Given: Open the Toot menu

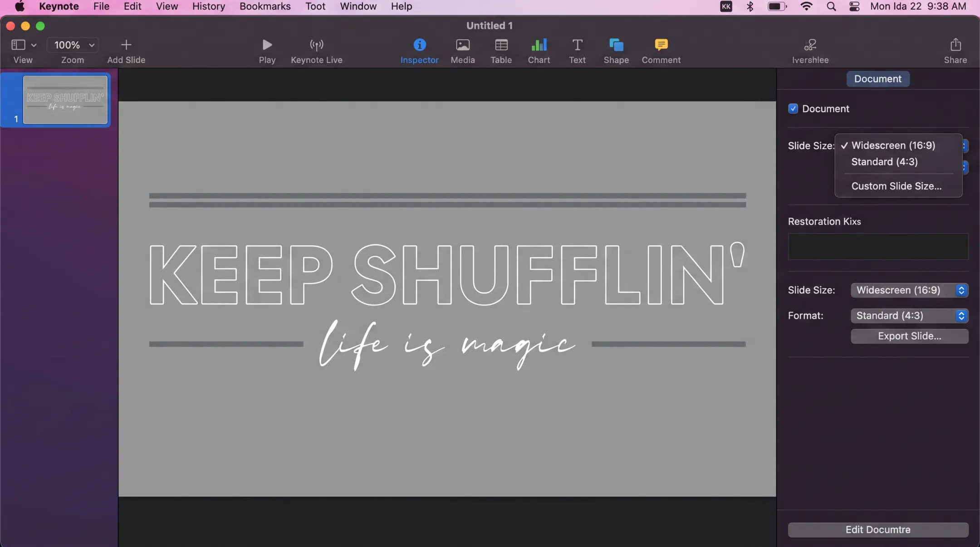Looking at the screenshot, I should pos(315,6).
